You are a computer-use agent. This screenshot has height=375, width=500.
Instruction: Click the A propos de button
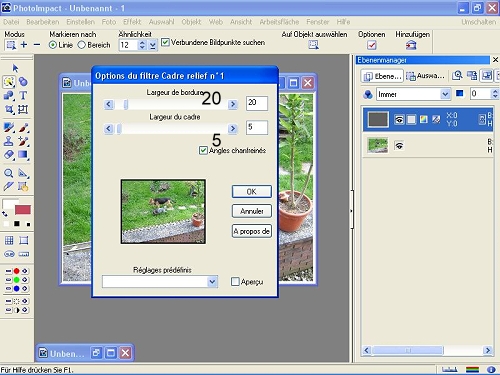point(252,231)
